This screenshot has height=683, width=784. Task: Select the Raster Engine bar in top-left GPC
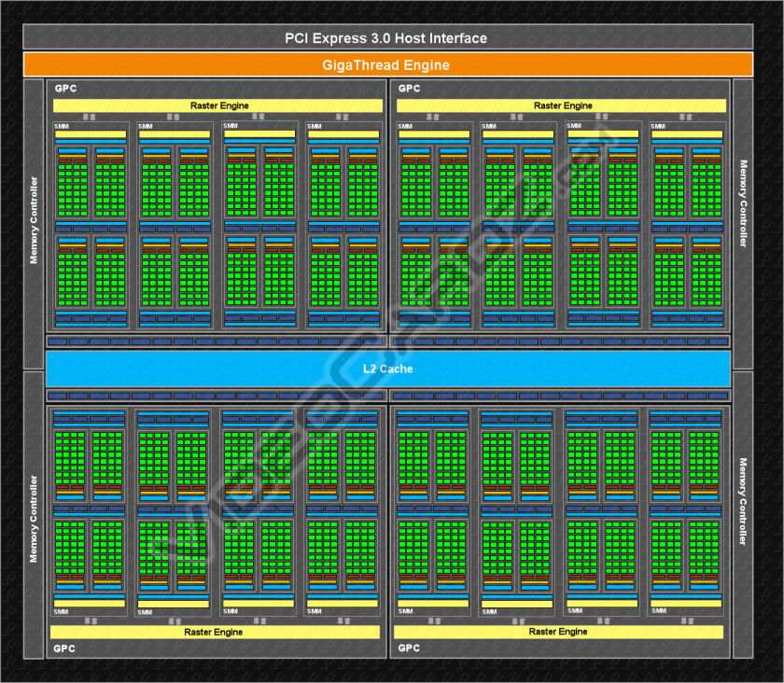coord(217,105)
